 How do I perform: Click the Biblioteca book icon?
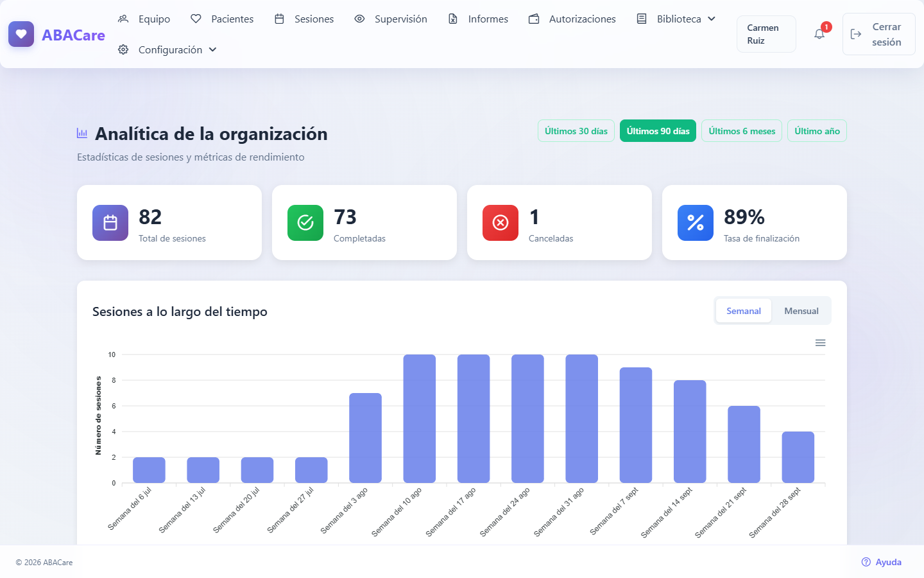click(x=642, y=19)
